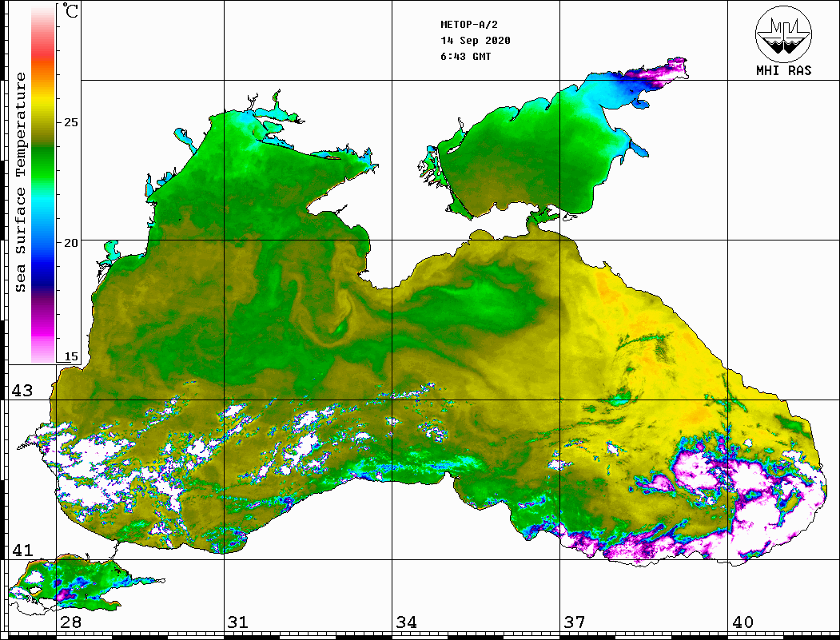Viewport: 840px width, 640px height.
Task: Click the "Sea Surface Temperature" vertical label
Action: click(x=20, y=182)
